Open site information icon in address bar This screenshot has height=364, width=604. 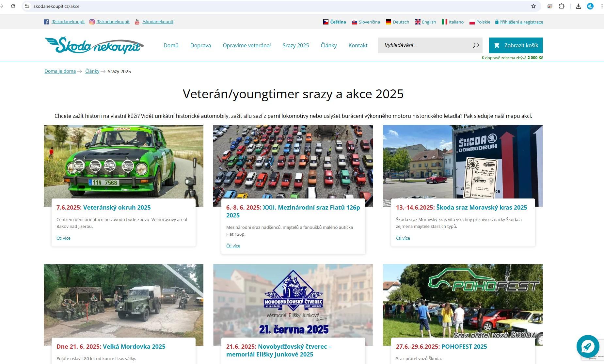[x=27, y=6]
